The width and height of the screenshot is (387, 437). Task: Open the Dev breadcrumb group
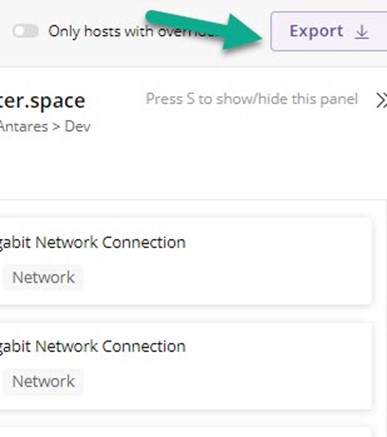point(78,127)
